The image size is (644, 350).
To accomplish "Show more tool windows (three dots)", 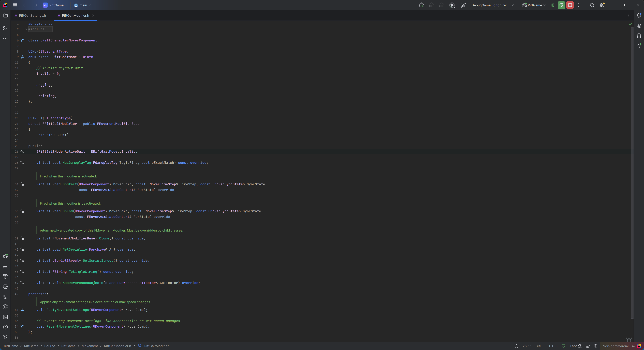I will pyautogui.click(x=5, y=38).
